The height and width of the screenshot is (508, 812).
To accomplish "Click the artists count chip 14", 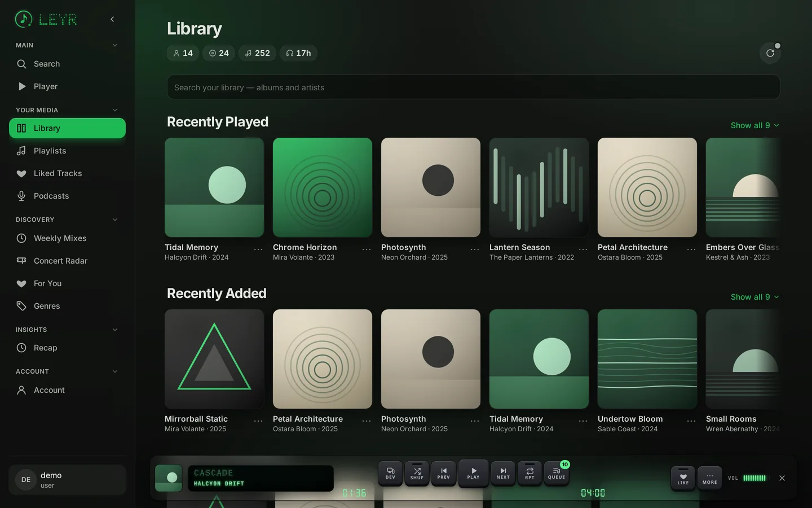I will click(183, 53).
